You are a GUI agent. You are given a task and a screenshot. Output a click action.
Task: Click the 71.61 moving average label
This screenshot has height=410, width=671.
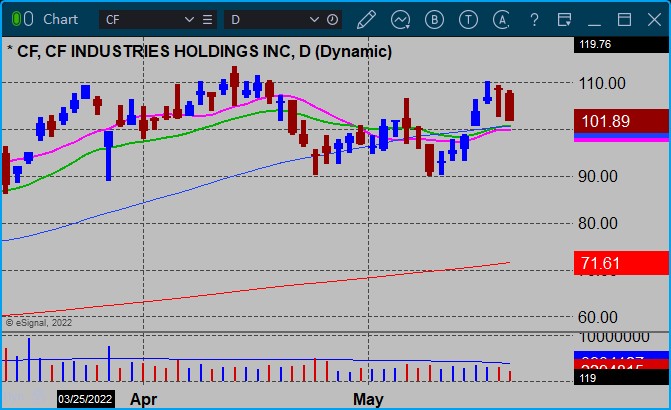pos(621,263)
